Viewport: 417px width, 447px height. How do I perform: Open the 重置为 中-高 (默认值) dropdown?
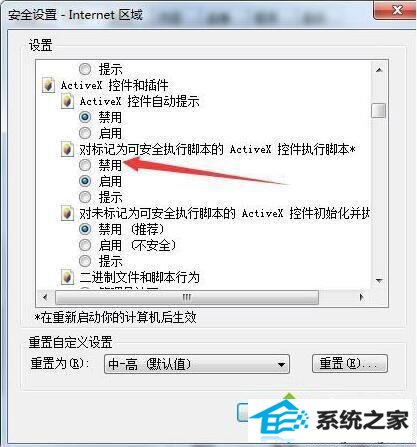197,364
